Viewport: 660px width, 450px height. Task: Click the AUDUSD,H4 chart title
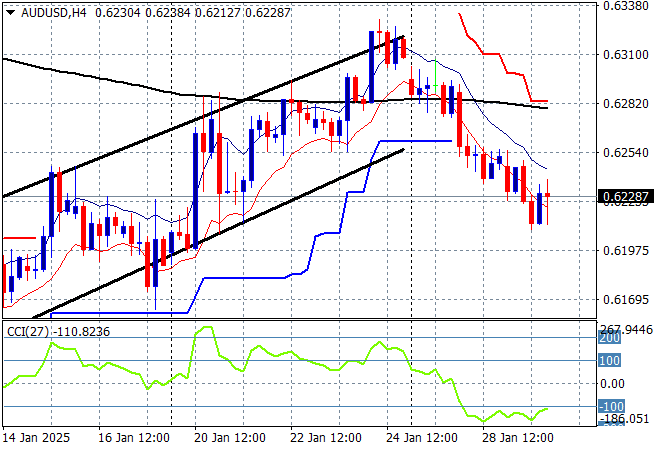coord(52,12)
